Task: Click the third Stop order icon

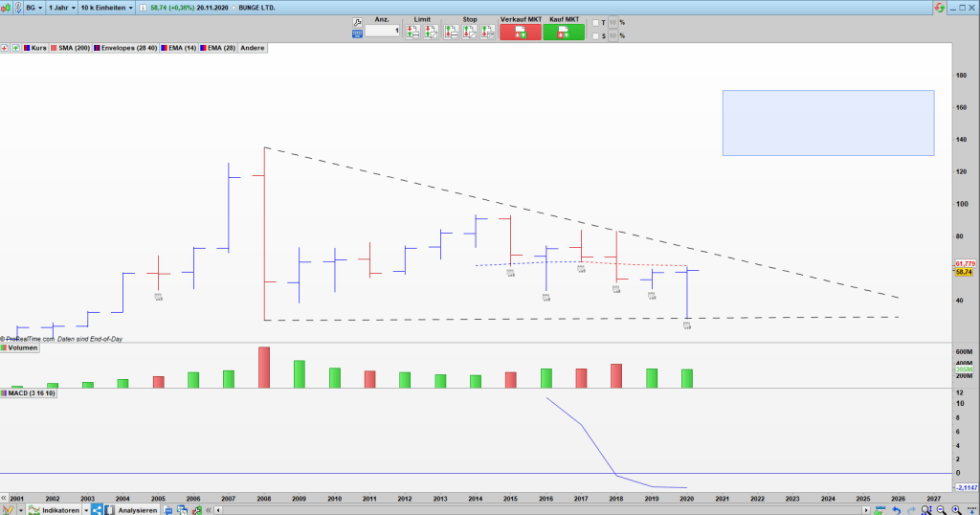Action: (486, 32)
